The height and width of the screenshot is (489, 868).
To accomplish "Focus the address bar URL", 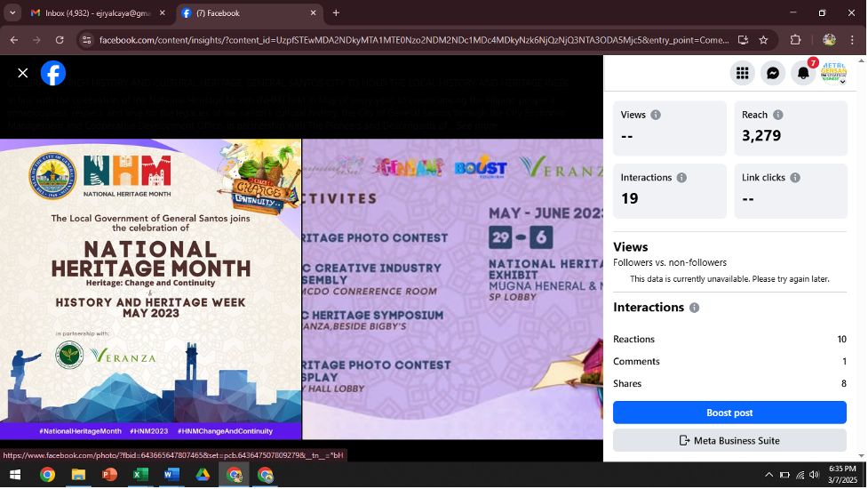I will point(413,40).
